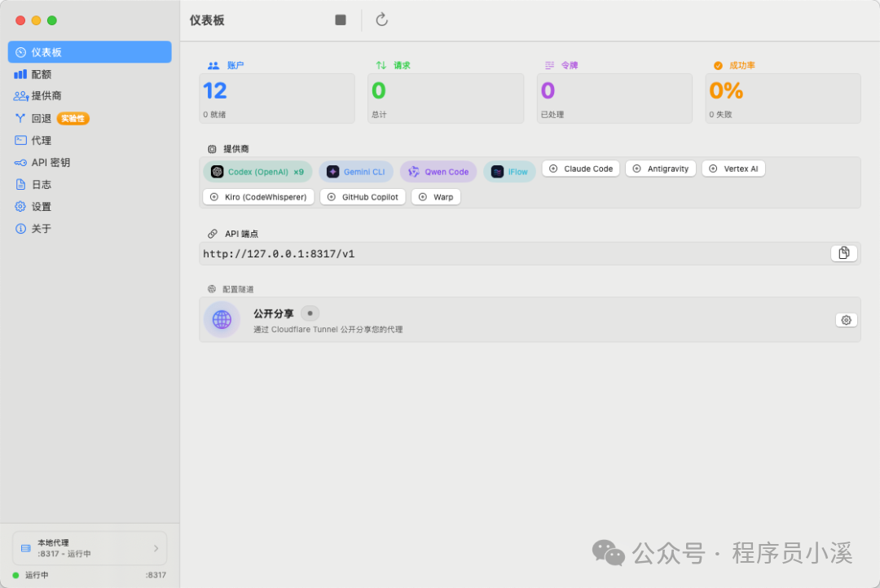This screenshot has height=588, width=880.
Task: Click the 请求 total card
Action: click(x=446, y=99)
